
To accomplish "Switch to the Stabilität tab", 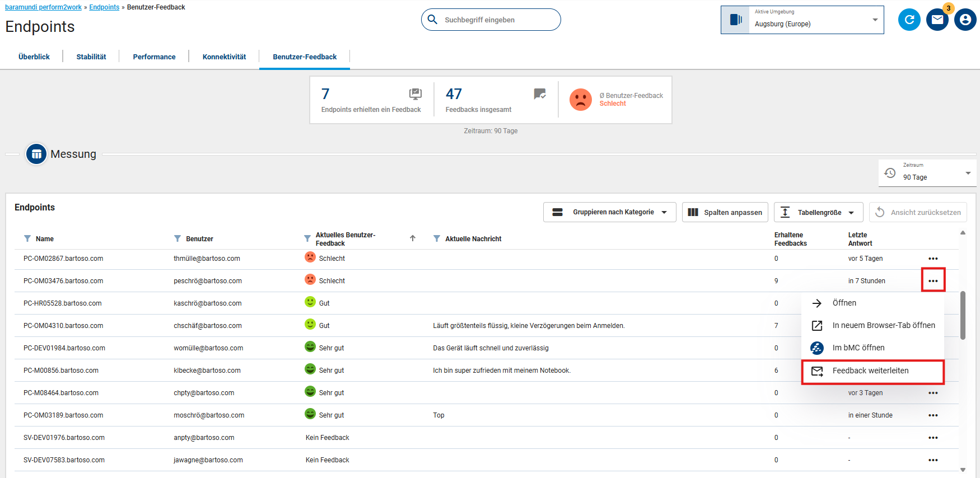I will [x=91, y=57].
